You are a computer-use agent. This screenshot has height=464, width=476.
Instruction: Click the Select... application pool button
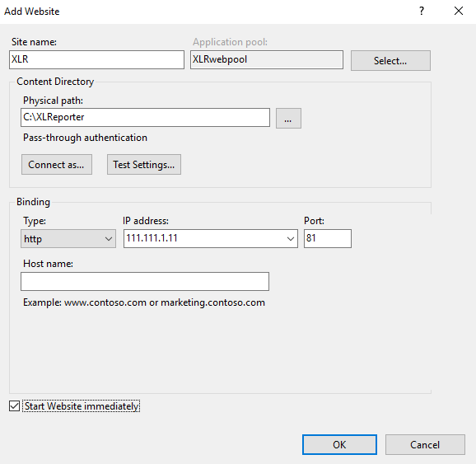click(x=390, y=60)
